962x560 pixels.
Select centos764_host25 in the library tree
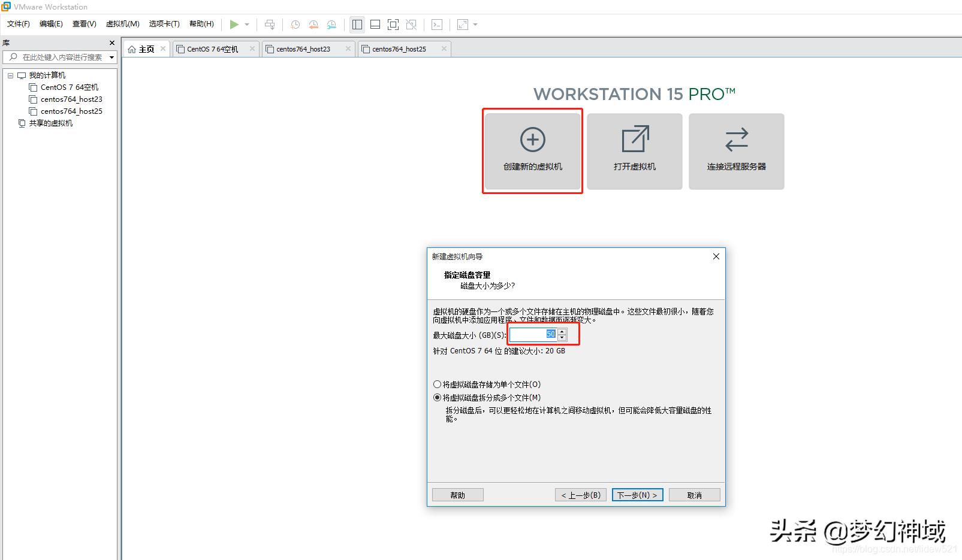71,111
